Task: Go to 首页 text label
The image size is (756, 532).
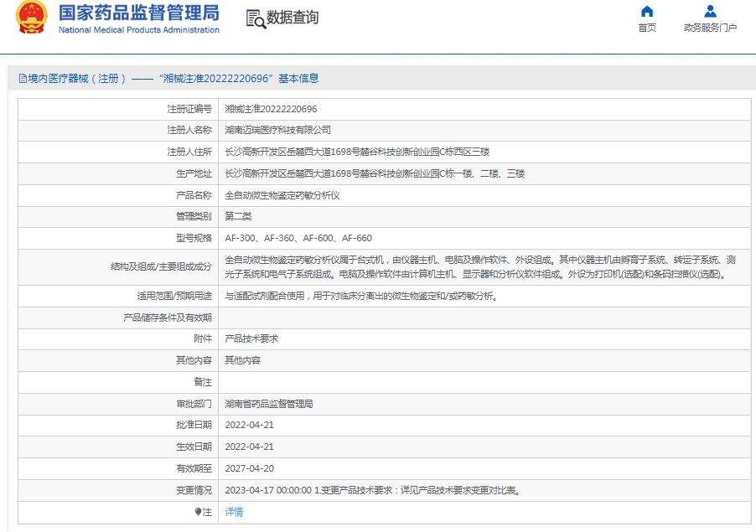Action: [646, 28]
